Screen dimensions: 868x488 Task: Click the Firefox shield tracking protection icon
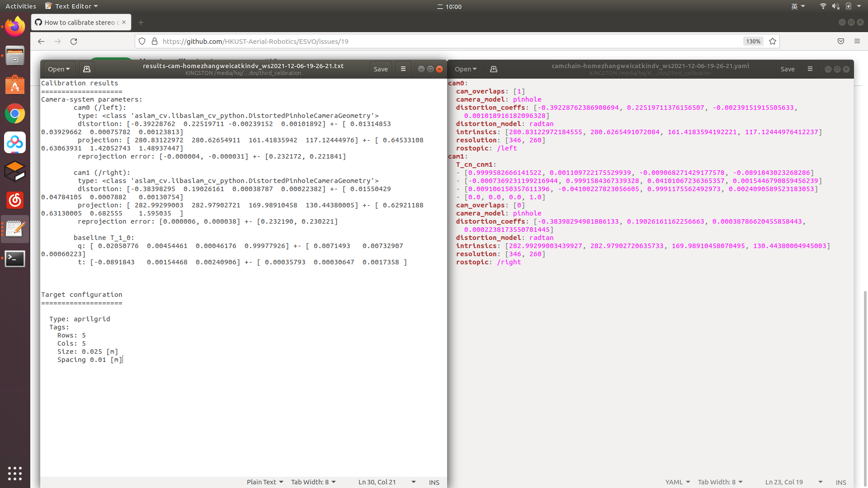tap(142, 41)
